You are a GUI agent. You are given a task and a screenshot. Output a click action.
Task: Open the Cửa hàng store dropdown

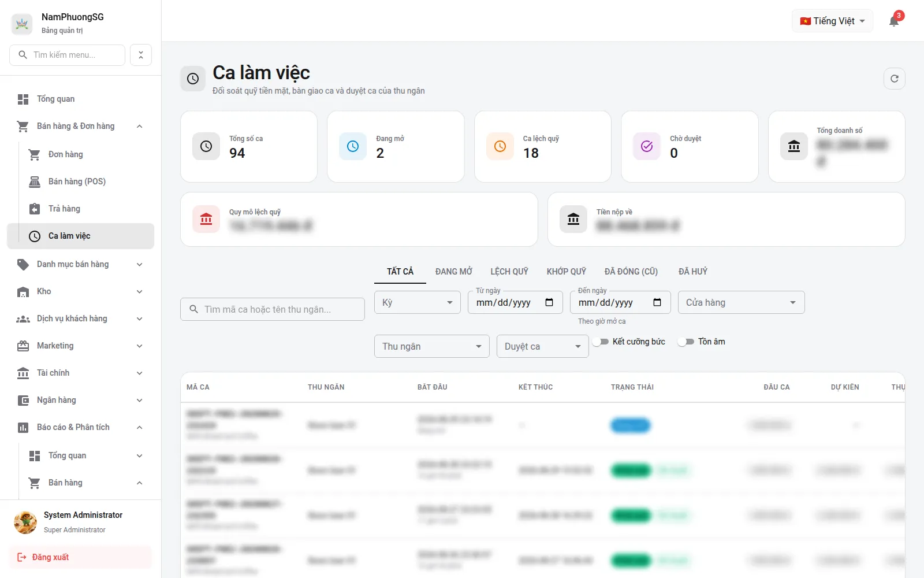click(742, 302)
